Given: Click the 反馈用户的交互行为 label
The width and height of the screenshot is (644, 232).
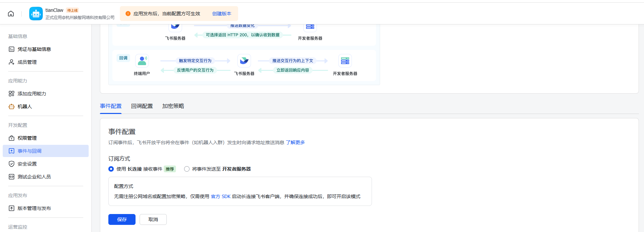Looking at the screenshot, I should coord(195,70).
